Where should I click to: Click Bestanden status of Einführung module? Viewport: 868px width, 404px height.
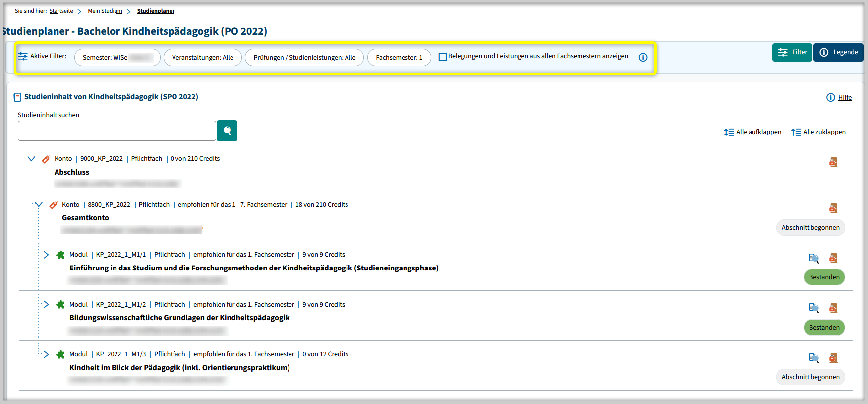[824, 277]
